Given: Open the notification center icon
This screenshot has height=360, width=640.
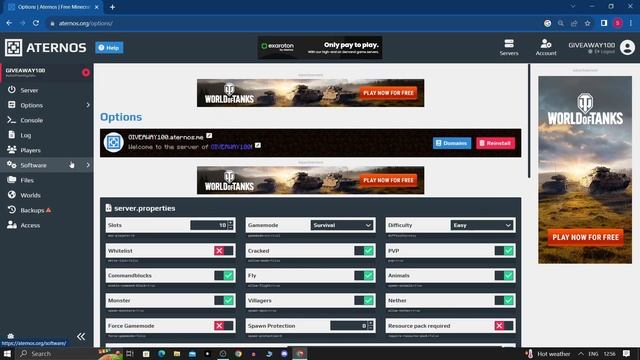Looking at the screenshot, I should pos(627,353).
